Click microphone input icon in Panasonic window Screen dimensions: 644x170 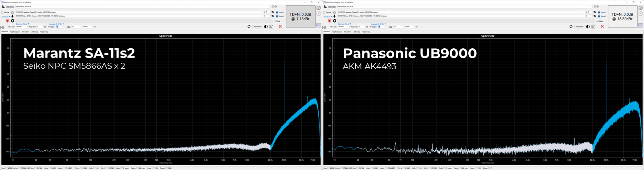(335, 16)
